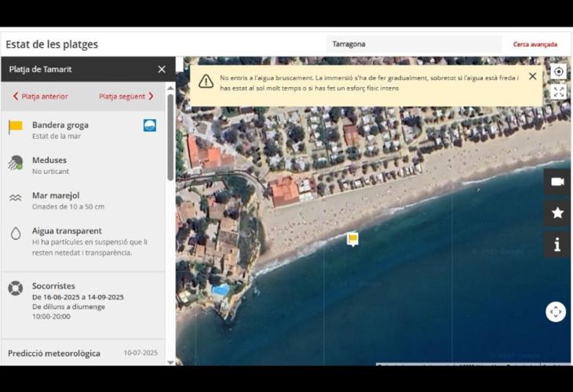Click the Tarragona search input field
Viewport: 573px width, 392px height.
pos(414,45)
